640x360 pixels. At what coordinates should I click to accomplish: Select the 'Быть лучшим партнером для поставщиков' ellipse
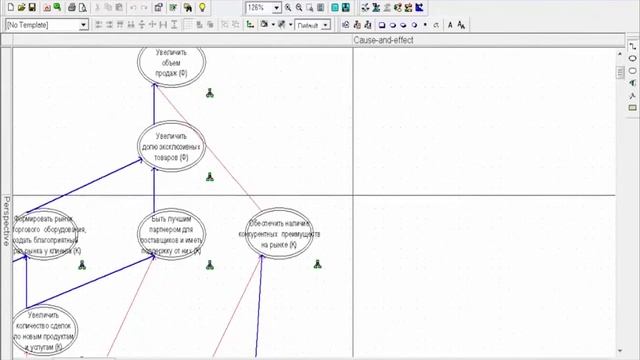click(171, 234)
